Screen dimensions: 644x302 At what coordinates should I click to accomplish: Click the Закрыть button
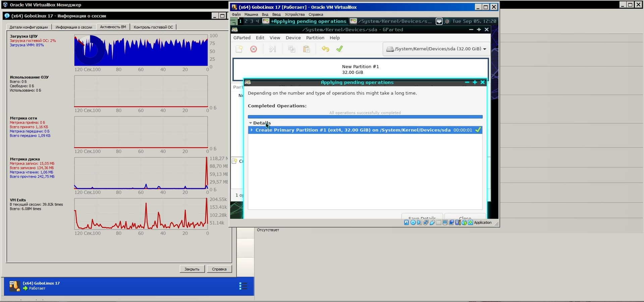[192, 269]
